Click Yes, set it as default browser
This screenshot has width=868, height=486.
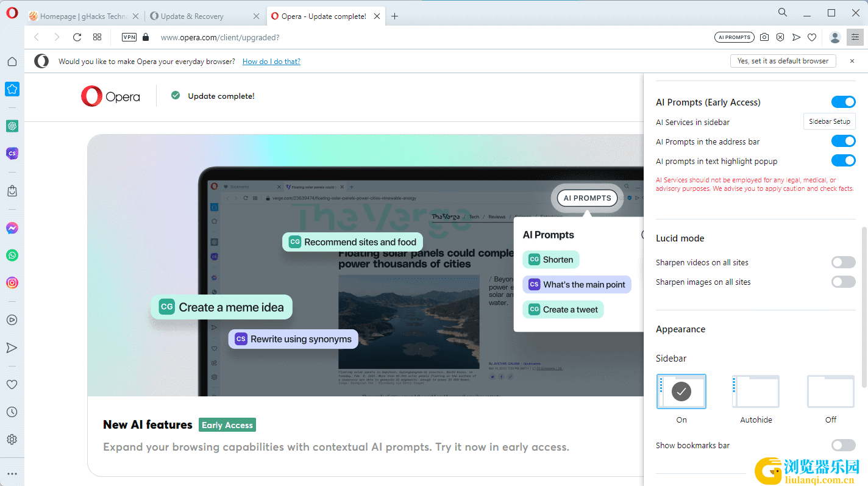783,61
